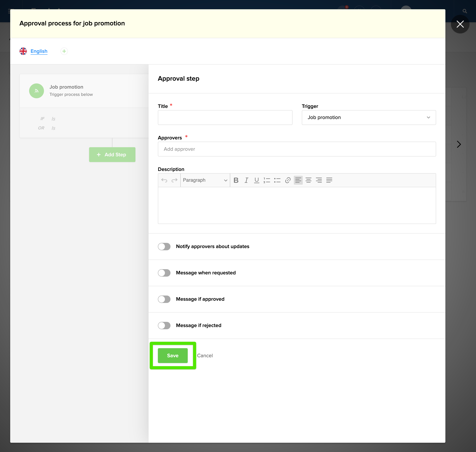Viewport: 476px width, 452px height.
Task: Expand the Paragraph style dropdown
Action: [x=205, y=180]
